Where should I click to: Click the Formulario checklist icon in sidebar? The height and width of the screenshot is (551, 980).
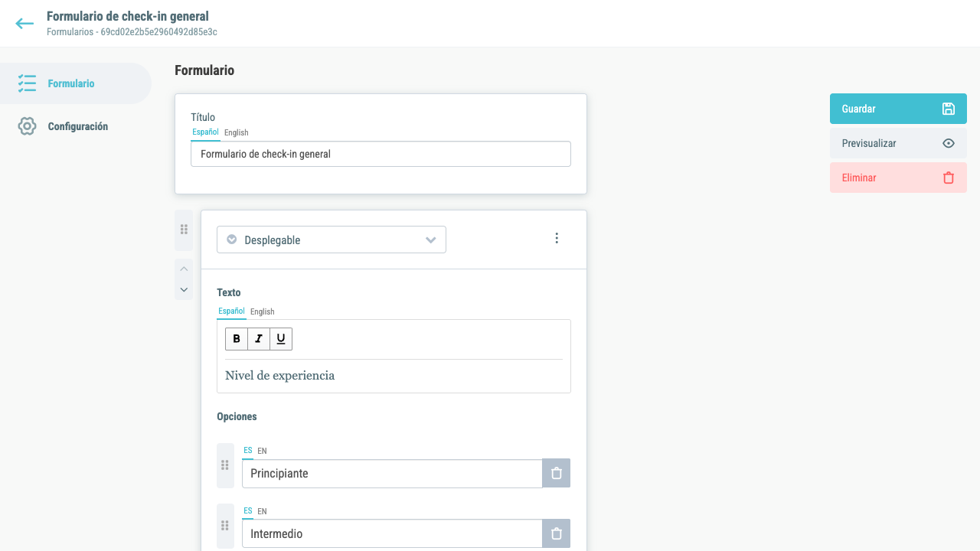[x=27, y=83]
